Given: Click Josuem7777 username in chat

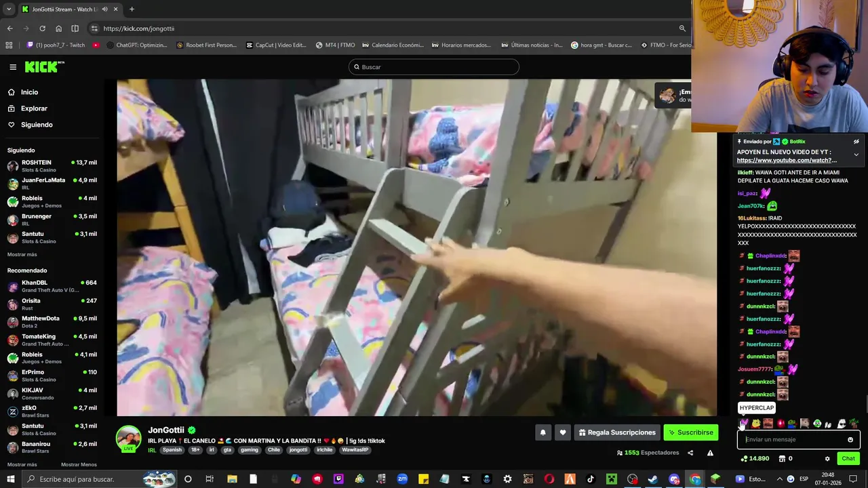Looking at the screenshot, I should click(754, 369).
